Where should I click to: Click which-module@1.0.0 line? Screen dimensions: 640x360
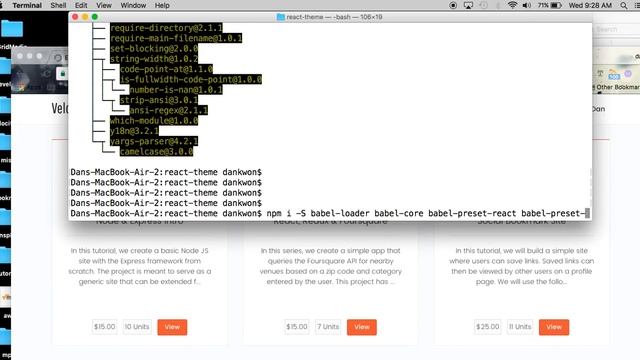(154, 121)
